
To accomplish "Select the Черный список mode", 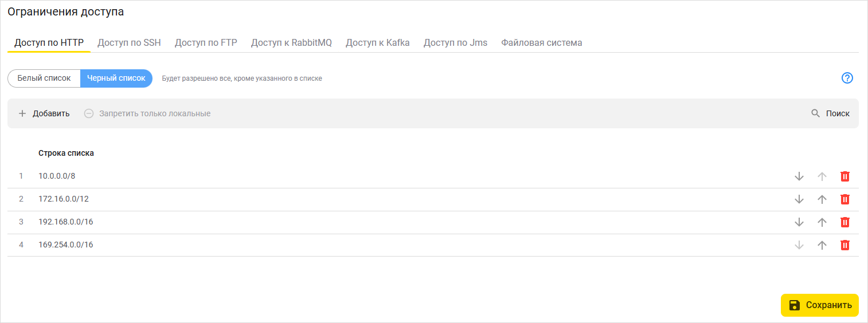I will (x=116, y=78).
